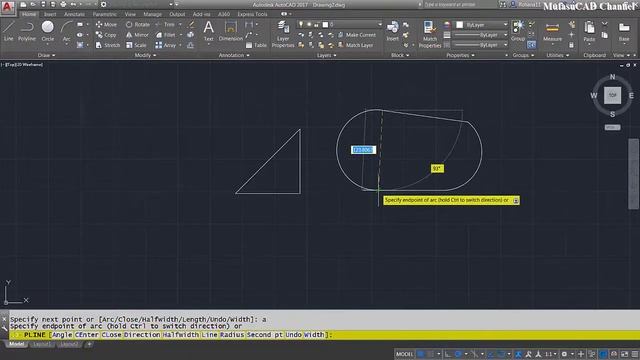The width and height of the screenshot is (640, 360).
Task: Toggle object snap in status bar
Action: point(501,354)
